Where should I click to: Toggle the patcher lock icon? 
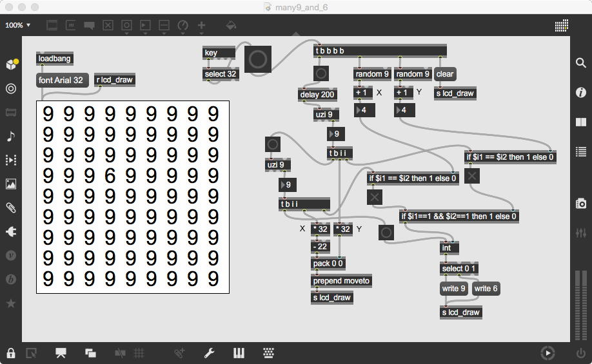click(11, 353)
